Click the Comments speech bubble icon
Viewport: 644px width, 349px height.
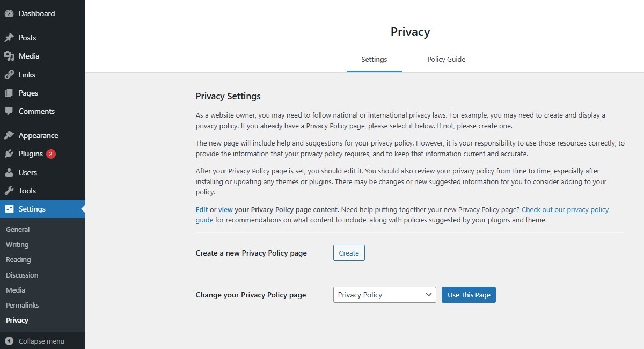click(9, 111)
